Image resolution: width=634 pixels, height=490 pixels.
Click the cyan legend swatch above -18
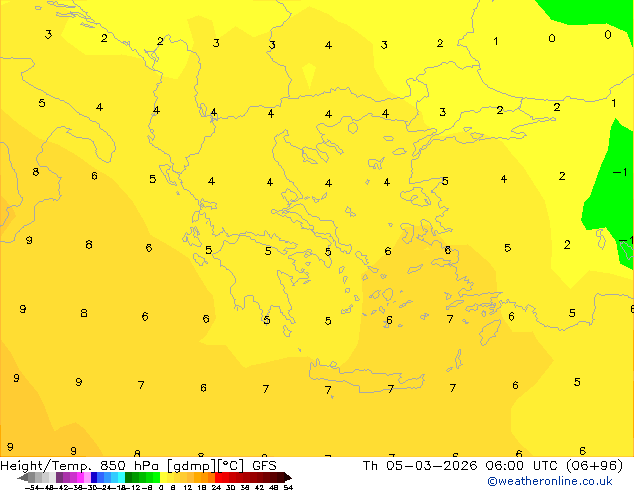121,477
